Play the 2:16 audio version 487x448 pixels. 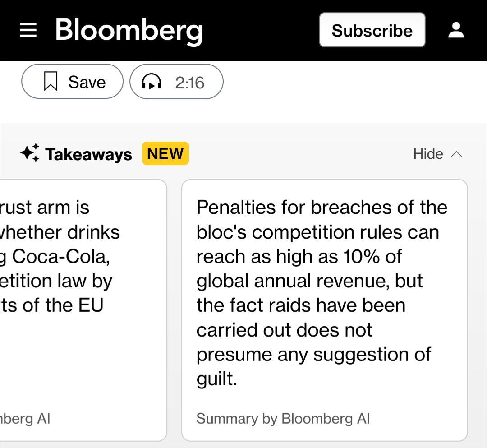pos(189,83)
